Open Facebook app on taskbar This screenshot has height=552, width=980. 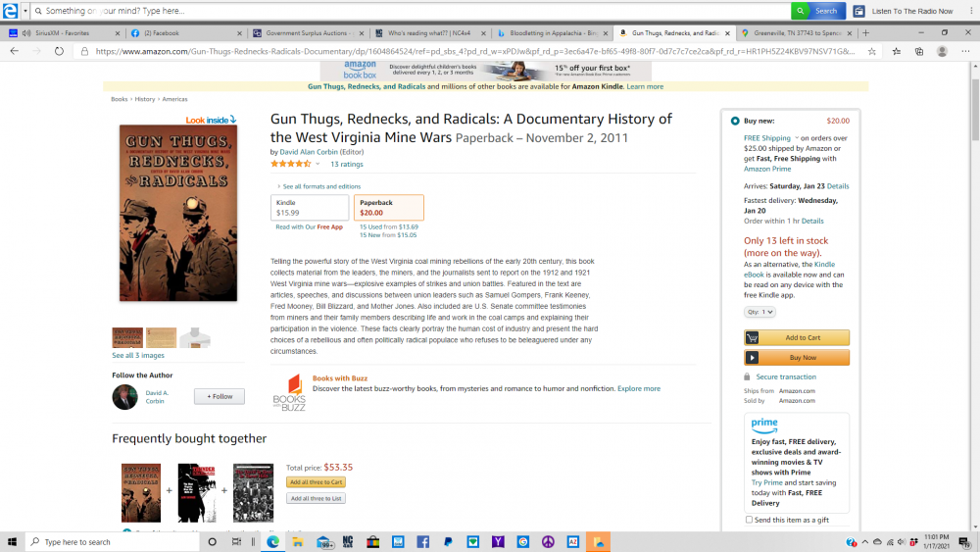[x=423, y=542]
